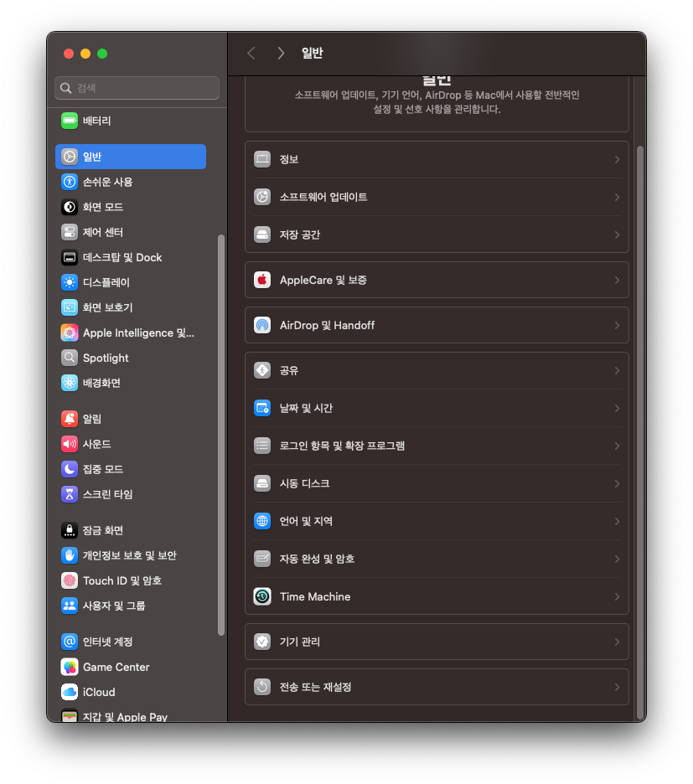This screenshot has width=693, height=784.
Task: Select the 집중 모드 moon icon
Action: pos(70,468)
